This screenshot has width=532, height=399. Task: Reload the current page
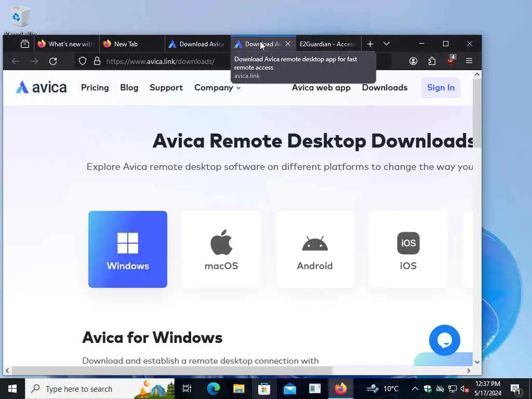53,61
